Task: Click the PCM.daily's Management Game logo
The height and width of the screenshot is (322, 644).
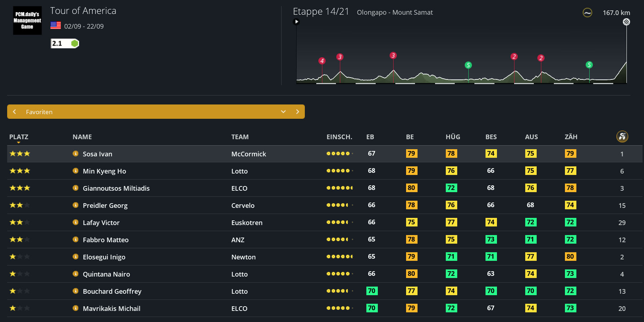Action: (x=27, y=20)
